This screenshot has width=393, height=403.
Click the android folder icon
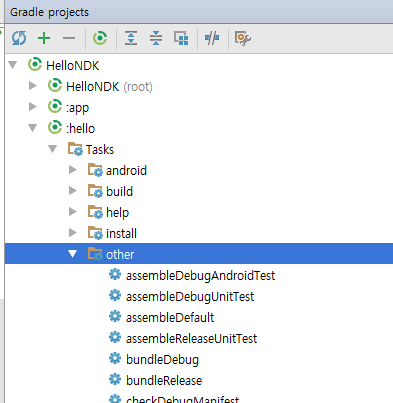[x=95, y=170]
